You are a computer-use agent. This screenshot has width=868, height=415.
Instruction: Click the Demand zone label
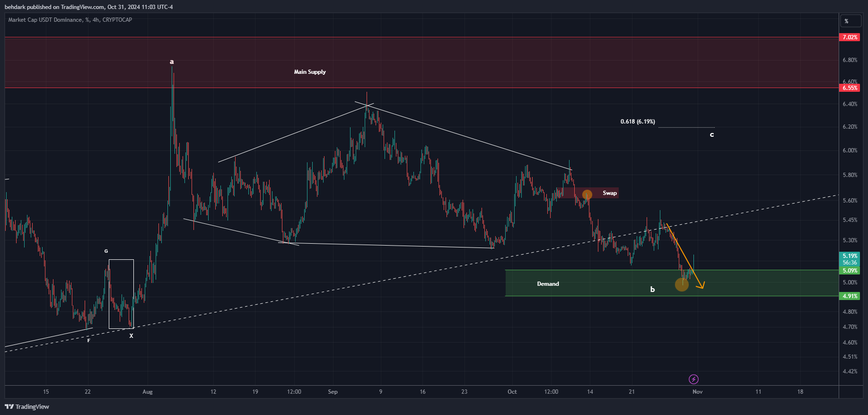(548, 284)
